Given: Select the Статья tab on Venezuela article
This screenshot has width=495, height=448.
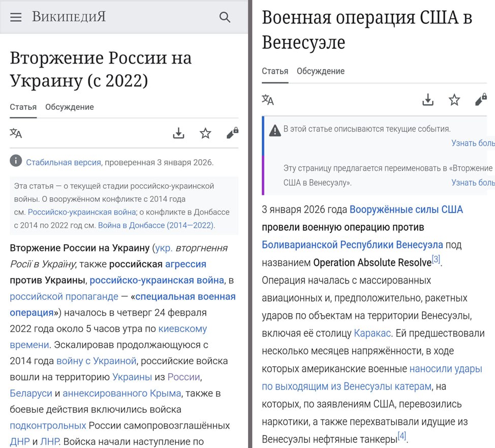Looking at the screenshot, I should [x=275, y=71].
